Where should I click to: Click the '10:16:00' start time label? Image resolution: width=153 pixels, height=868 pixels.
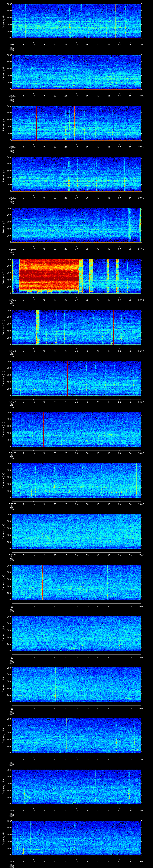pos(12,44)
